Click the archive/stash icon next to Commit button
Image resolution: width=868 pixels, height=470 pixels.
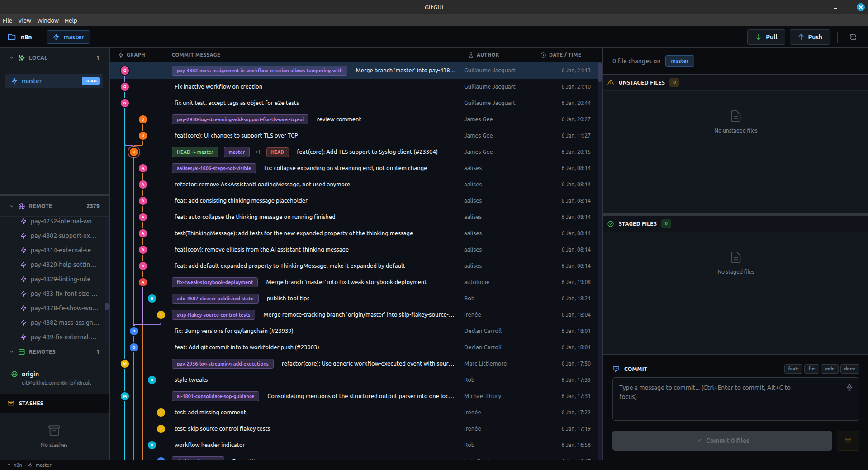click(848, 440)
